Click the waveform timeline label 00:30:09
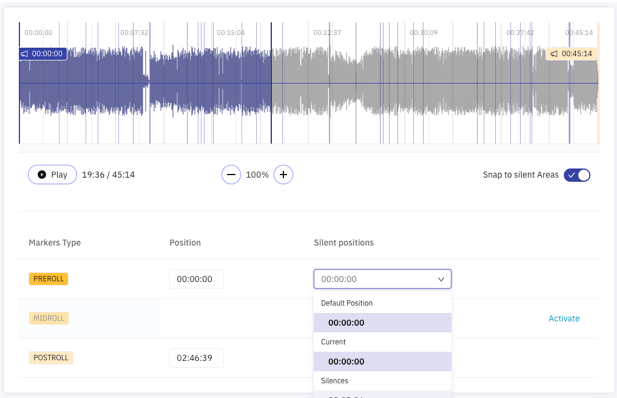The height and width of the screenshot is (398, 617). coord(423,33)
